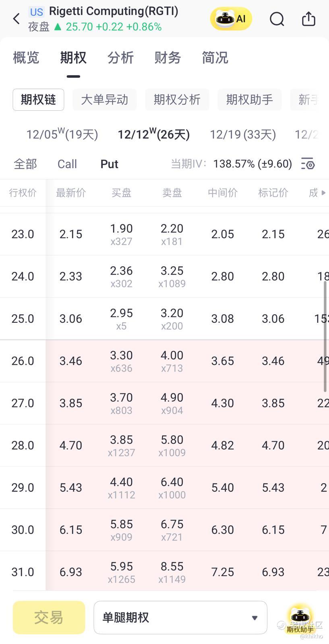This screenshot has width=329, height=644.
Task: Open the 大单异动 section
Action: (104, 99)
